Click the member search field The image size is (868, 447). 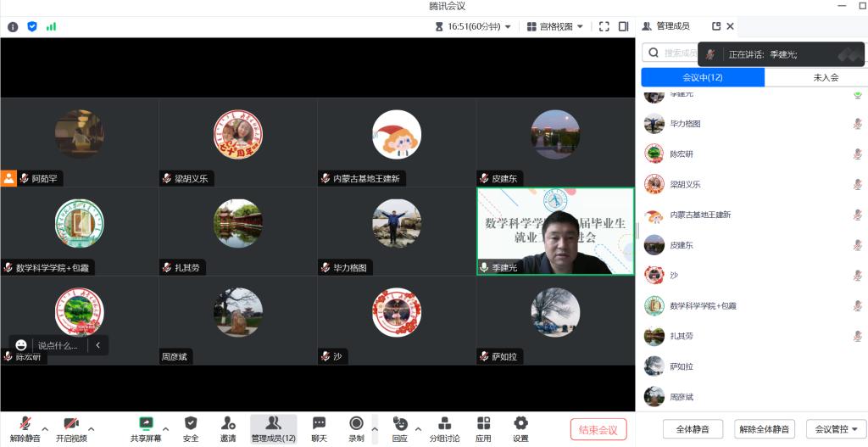coord(671,53)
